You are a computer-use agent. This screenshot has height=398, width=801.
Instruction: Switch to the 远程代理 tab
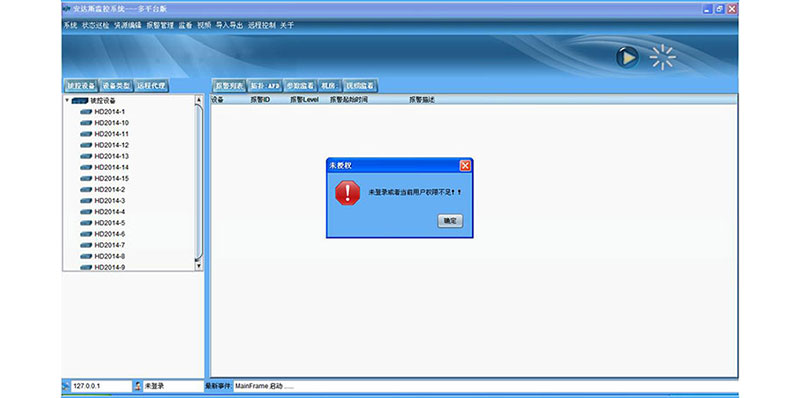click(x=151, y=86)
